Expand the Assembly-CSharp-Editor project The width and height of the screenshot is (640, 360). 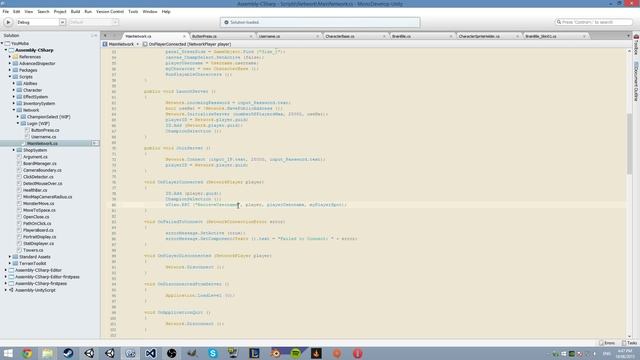(x=6, y=270)
